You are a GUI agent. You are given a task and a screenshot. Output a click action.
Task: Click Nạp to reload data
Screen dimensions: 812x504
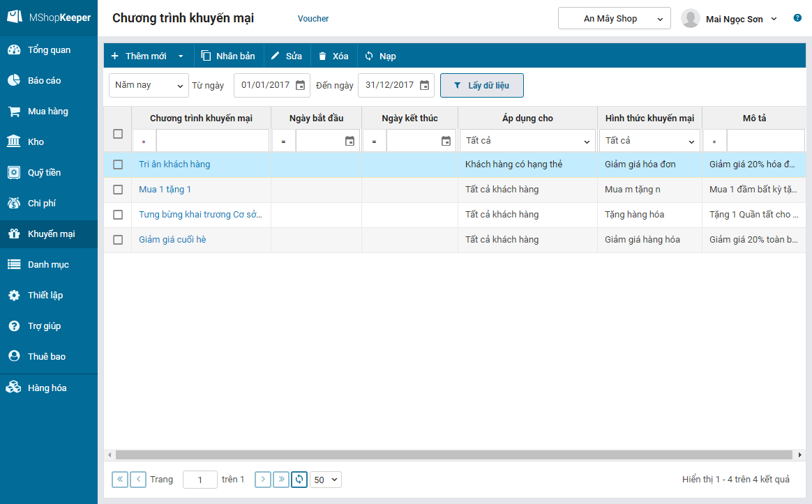(381, 56)
